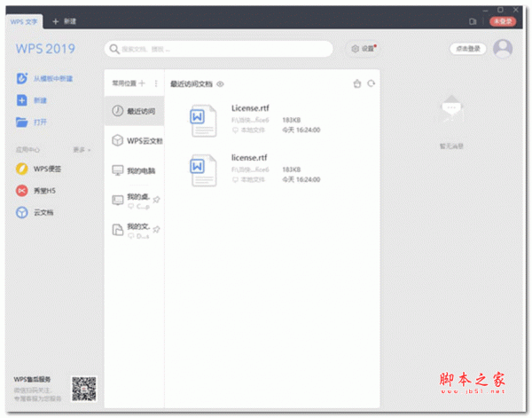
Task: Open the WPS便签 note app
Action: tap(21, 169)
